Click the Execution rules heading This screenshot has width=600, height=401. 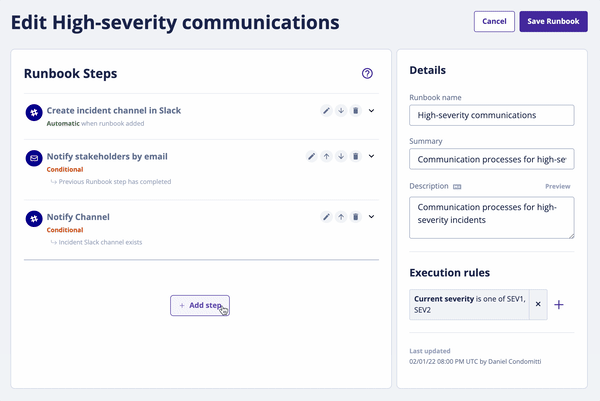[x=450, y=273]
